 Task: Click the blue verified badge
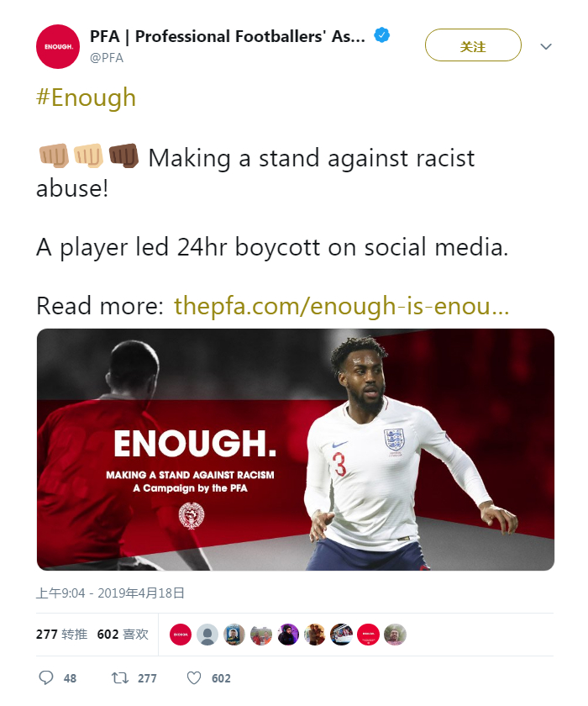(381, 36)
